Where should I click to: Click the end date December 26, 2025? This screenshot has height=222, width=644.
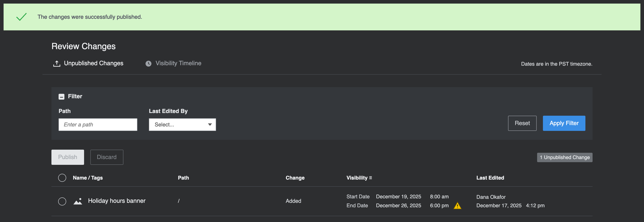tap(398, 205)
